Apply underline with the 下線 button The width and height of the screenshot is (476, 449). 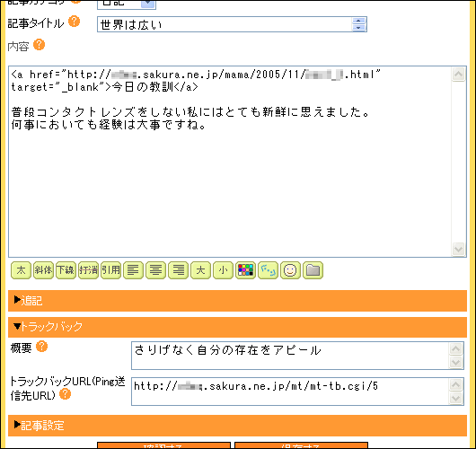[x=66, y=270]
